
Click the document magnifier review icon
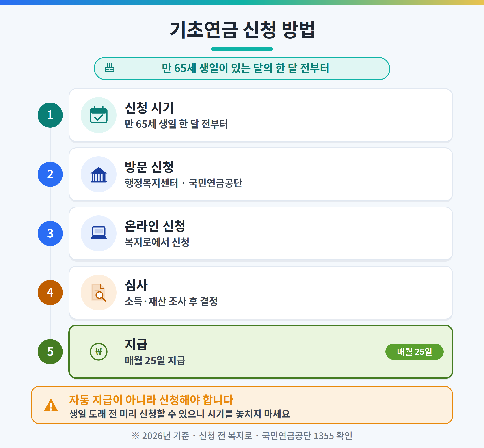(98, 293)
